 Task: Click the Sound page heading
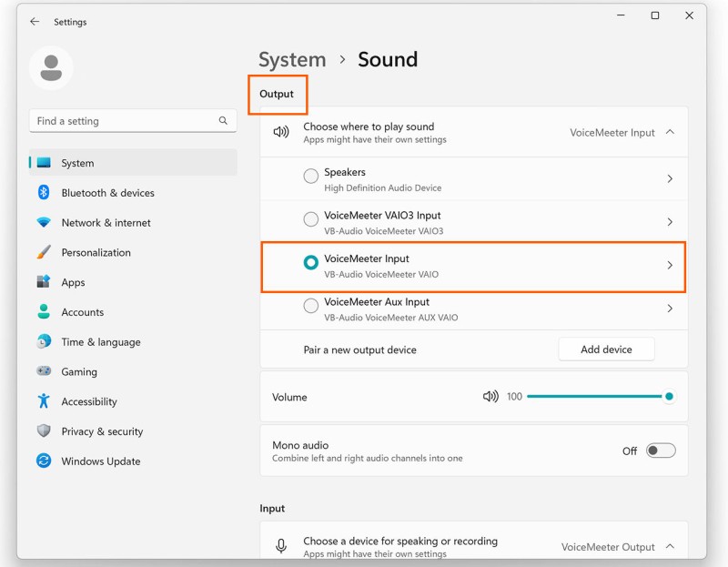pyautogui.click(x=388, y=59)
